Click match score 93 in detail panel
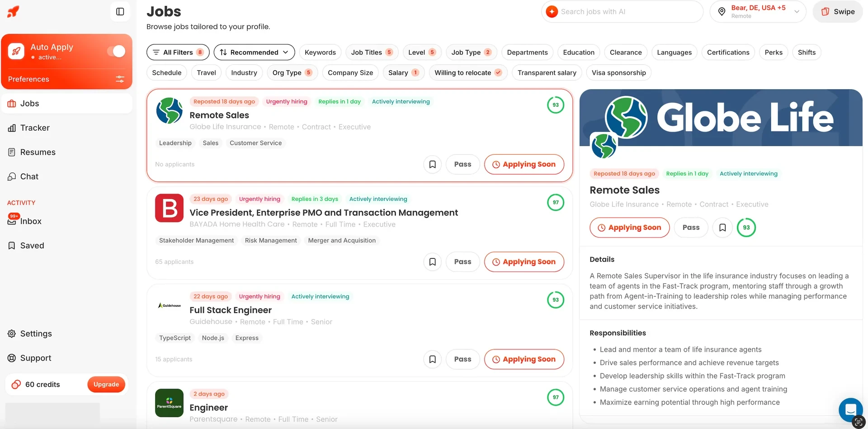The height and width of the screenshot is (429, 868). [x=746, y=228]
